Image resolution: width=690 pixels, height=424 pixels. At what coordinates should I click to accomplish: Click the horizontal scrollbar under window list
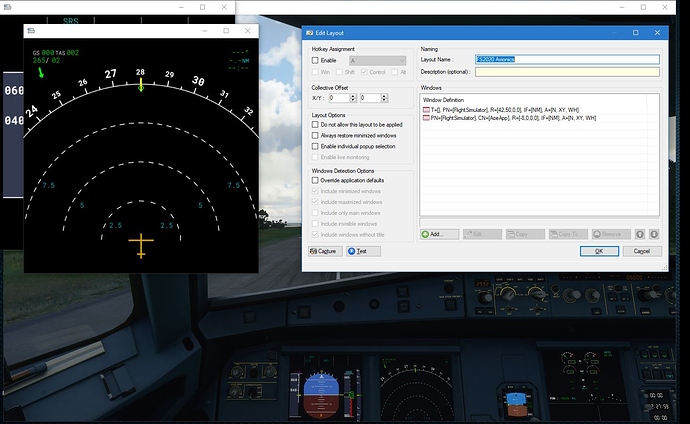540,222
